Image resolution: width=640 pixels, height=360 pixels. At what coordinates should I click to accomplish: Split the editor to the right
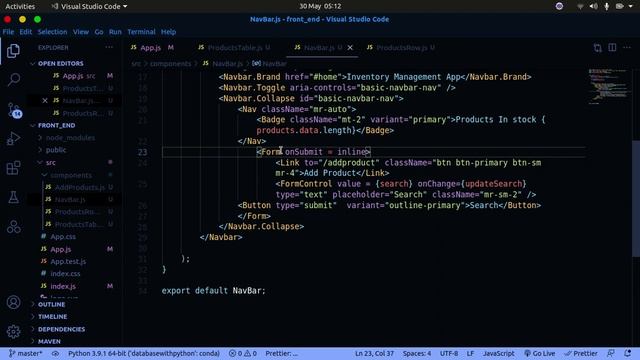612,48
